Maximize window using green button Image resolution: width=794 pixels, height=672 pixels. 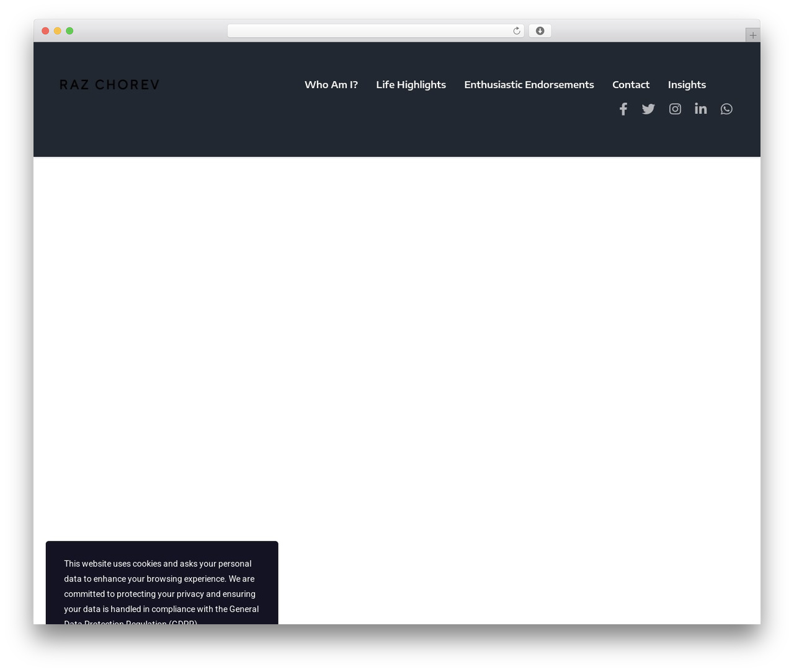69,31
